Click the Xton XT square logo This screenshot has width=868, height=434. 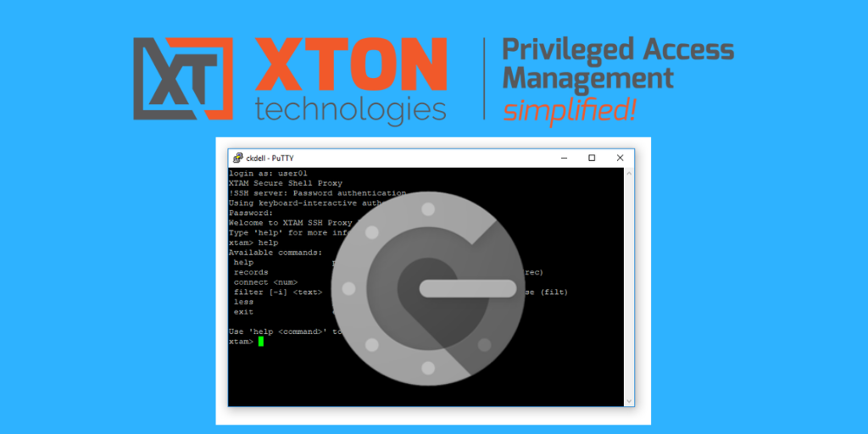coord(181,78)
